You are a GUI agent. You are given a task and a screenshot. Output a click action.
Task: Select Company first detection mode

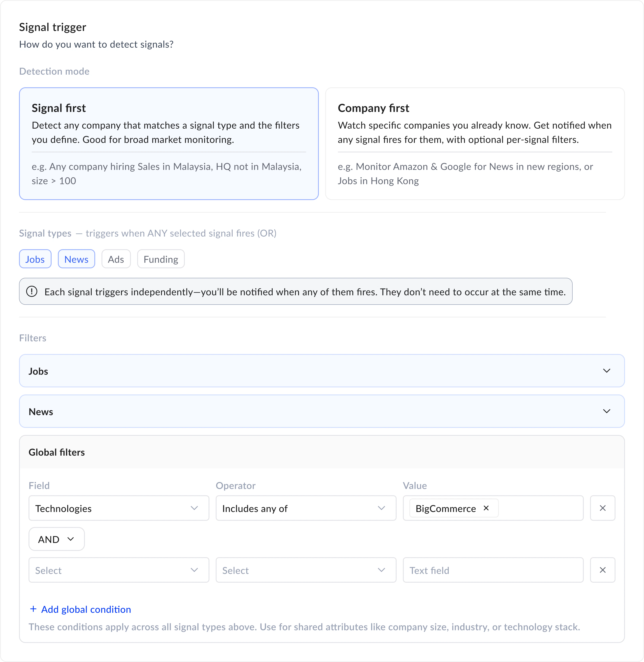tap(474, 143)
